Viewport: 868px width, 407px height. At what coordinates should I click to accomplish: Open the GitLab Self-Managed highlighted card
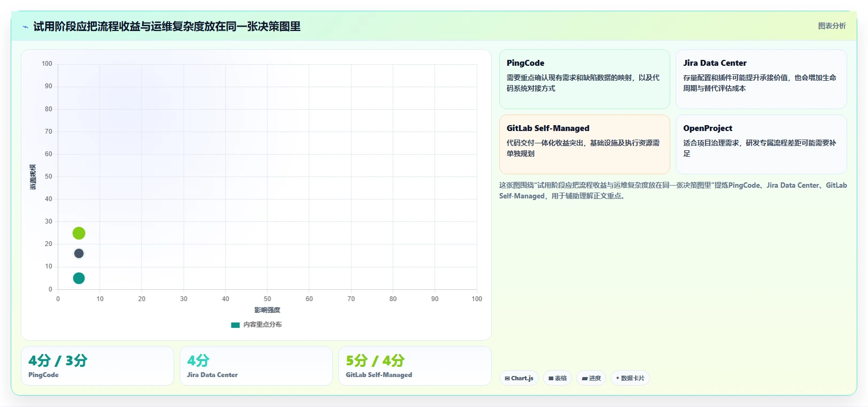[584, 144]
